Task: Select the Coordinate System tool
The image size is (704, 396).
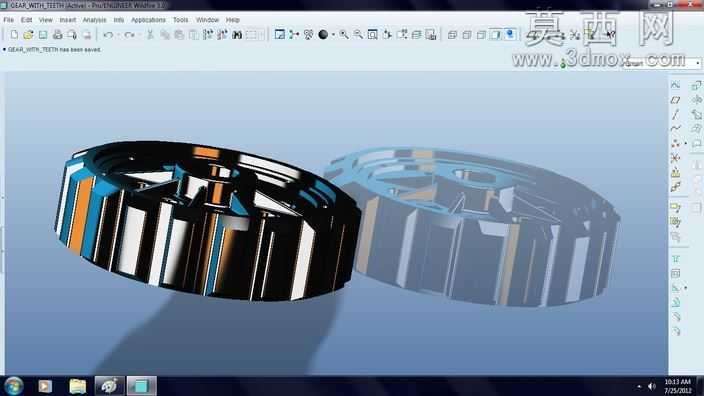Action: point(675,158)
